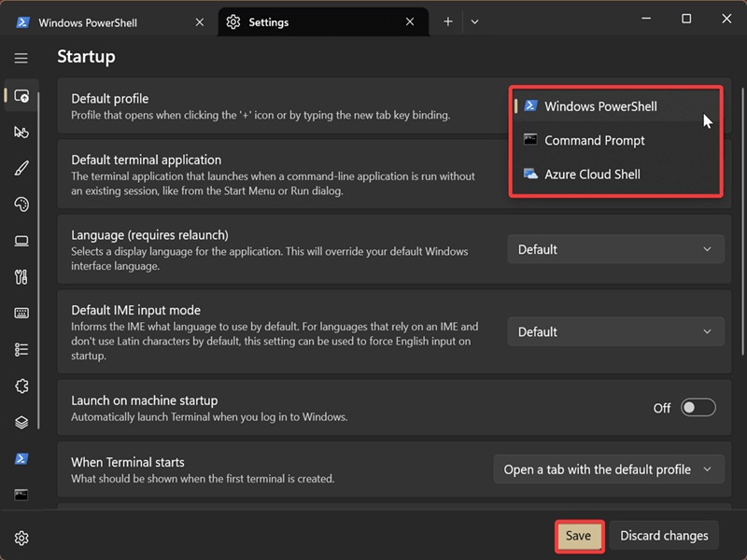Open the Extensions puzzle sidebar icon
The height and width of the screenshot is (560, 747).
(x=21, y=385)
